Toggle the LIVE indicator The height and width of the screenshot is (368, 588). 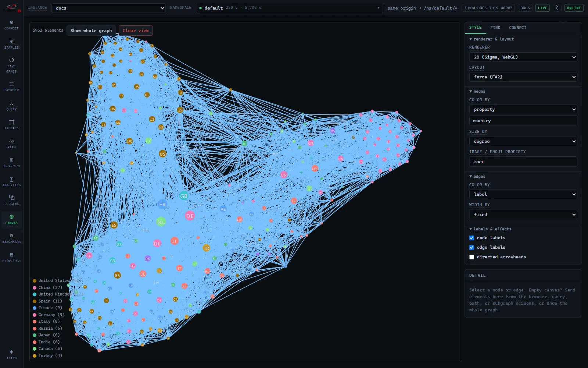click(x=542, y=8)
